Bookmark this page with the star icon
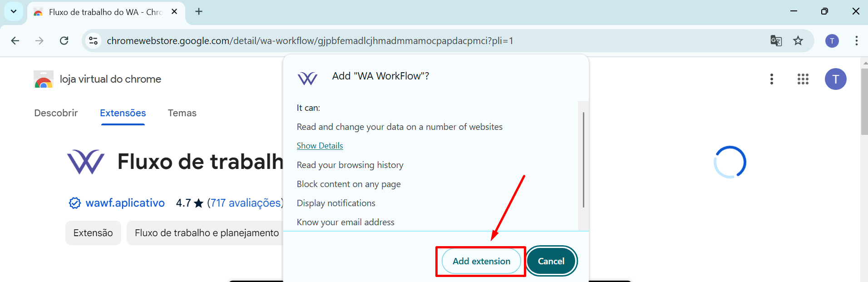 point(798,41)
